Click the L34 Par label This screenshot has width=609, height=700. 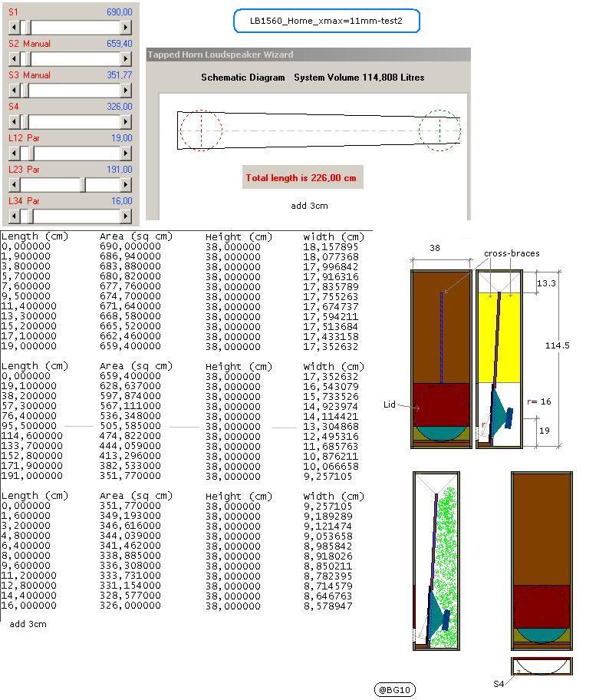[24, 201]
